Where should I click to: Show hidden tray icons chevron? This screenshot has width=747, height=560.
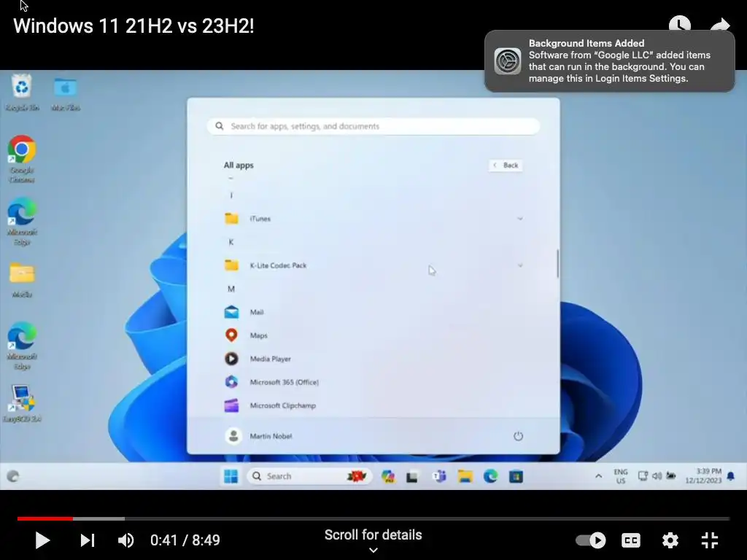coord(598,476)
